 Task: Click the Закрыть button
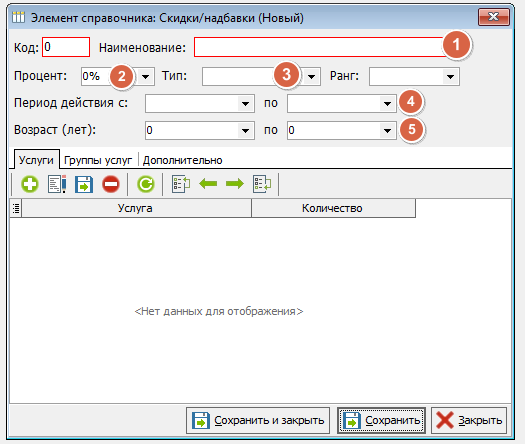pyautogui.click(x=469, y=421)
